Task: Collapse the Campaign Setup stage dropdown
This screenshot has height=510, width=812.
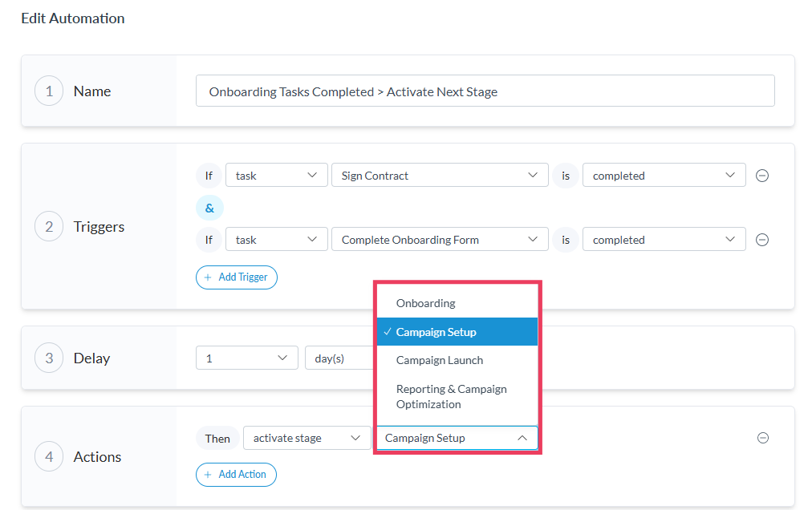Action: click(457, 438)
